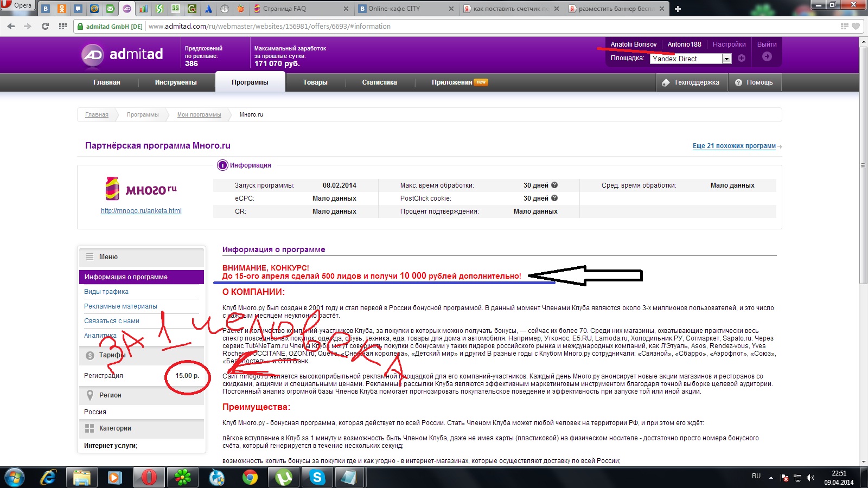Switch to the pinned Mail.ru @ tab
Image resolution: width=868 pixels, height=488 pixels.
[x=94, y=9]
